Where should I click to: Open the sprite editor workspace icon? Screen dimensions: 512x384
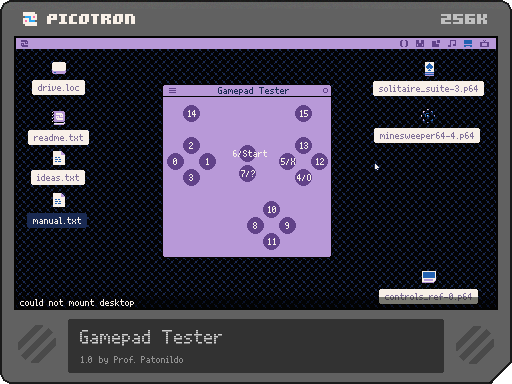coord(420,44)
